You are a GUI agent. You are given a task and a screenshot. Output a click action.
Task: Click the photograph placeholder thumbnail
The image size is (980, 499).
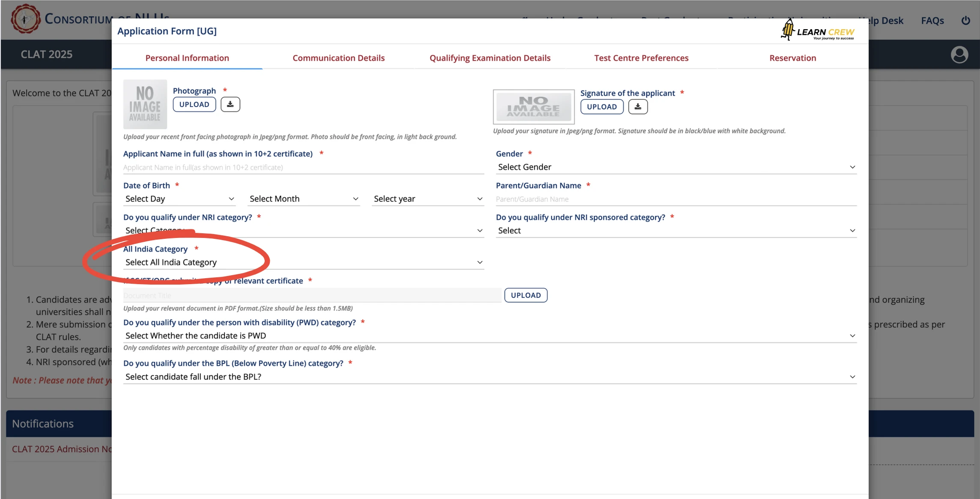[145, 104]
